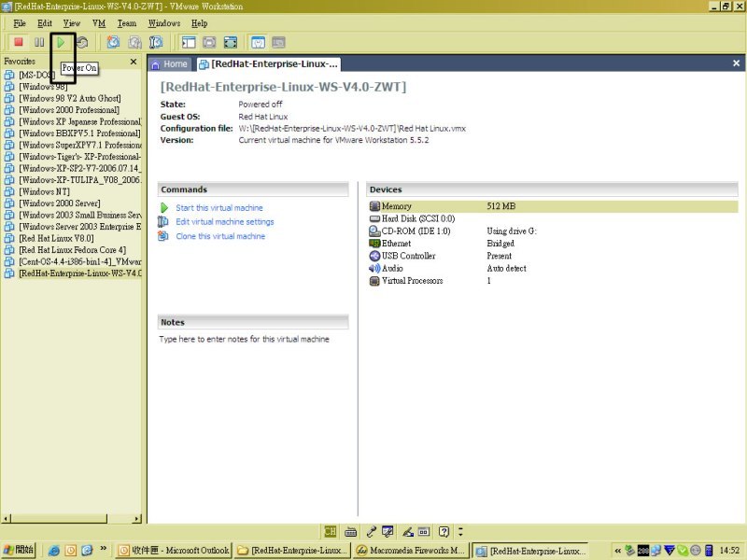This screenshot has height=560, width=747.
Task: Open the View menu
Action: click(x=72, y=23)
